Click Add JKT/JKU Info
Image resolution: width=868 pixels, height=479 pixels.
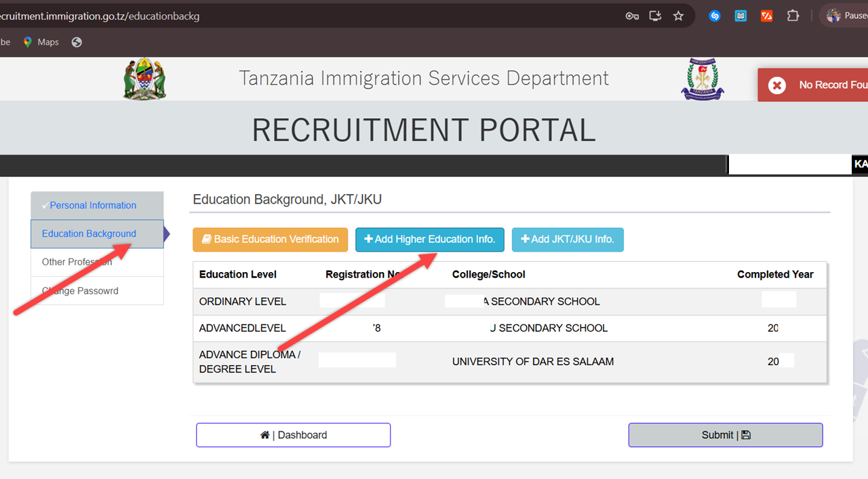[x=568, y=240]
